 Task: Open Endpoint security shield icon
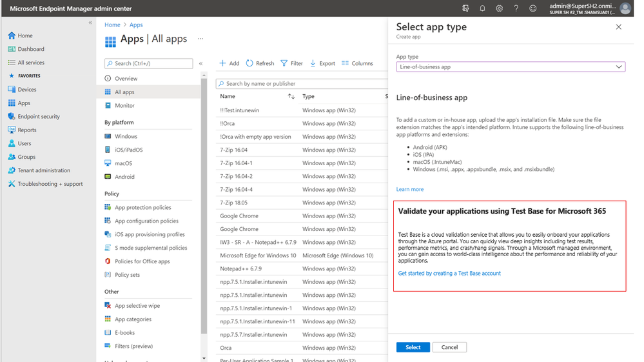(x=12, y=116)
